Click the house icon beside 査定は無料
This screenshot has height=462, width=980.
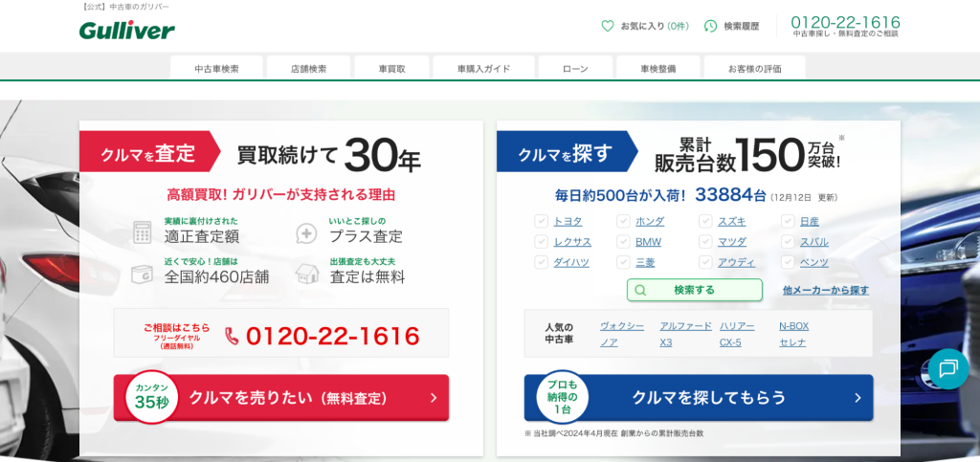pyautogui.click(x=306, y=273)
